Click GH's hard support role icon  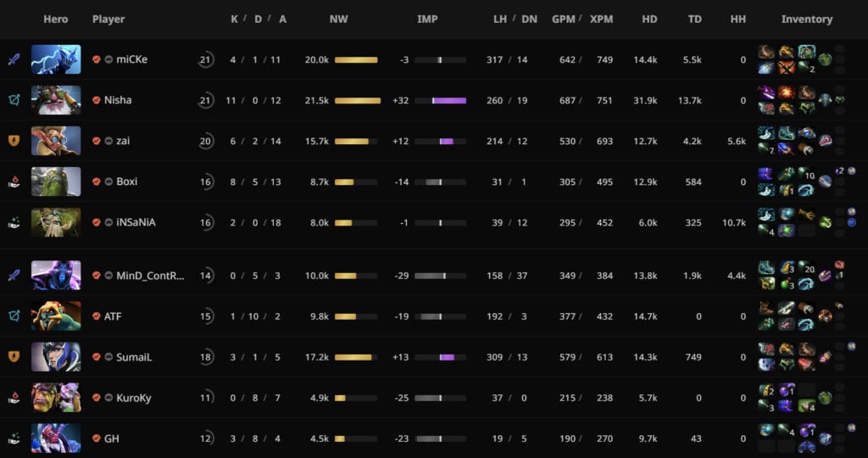pyautogui.click(x=14, y=438)
